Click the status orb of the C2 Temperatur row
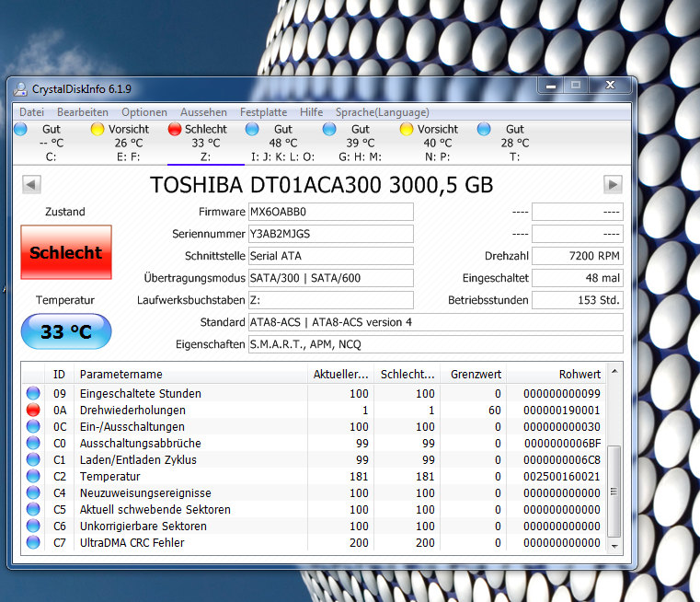700x602 pixels. (x=33, y=476)
